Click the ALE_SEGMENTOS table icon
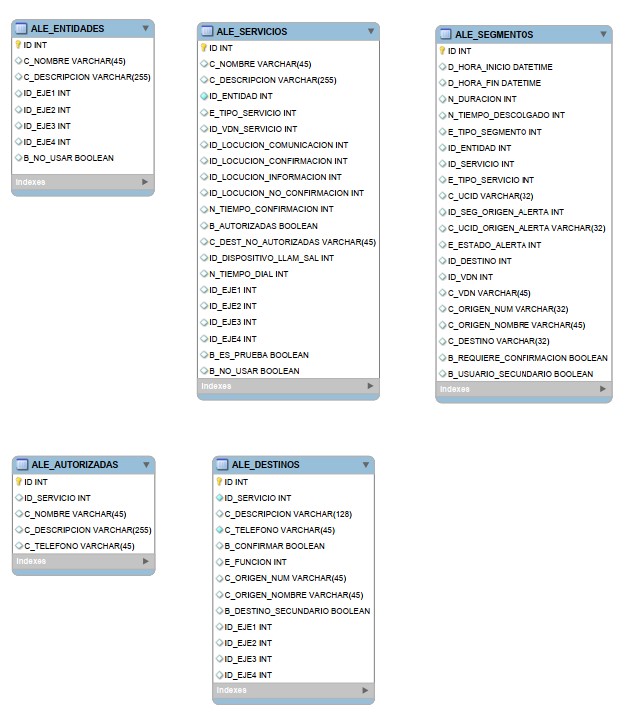The width and height of the screenshot is (631, 714). point(445,34)
